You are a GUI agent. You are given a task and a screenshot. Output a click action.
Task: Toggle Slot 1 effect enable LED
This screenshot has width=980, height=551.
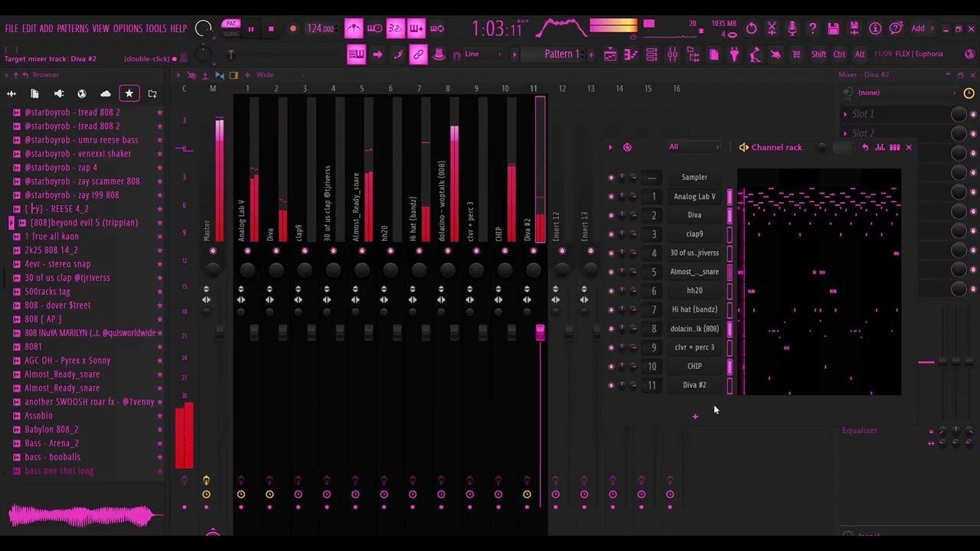[973, 114]
